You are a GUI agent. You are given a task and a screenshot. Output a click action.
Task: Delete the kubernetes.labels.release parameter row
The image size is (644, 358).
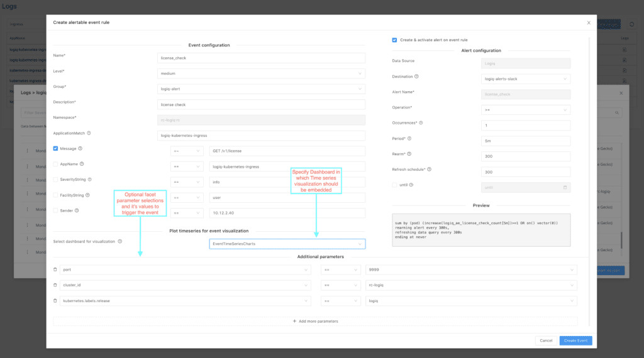(55, 301)
